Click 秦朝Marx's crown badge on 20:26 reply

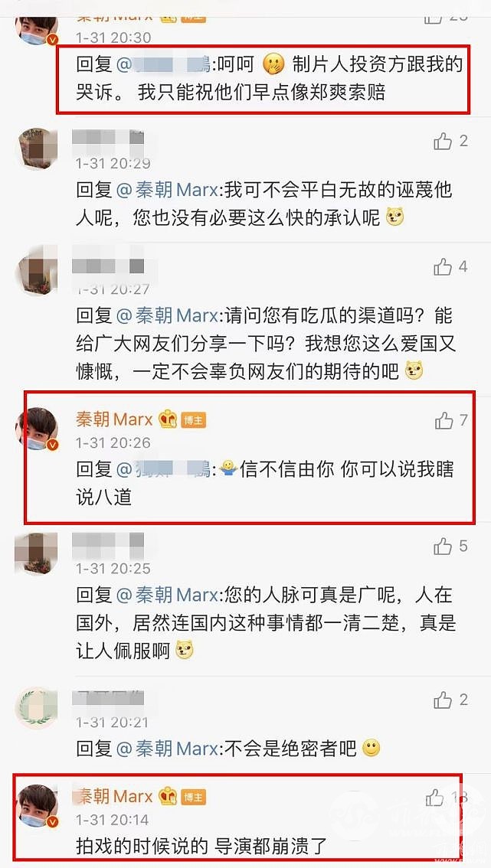(x=167, y=419)
